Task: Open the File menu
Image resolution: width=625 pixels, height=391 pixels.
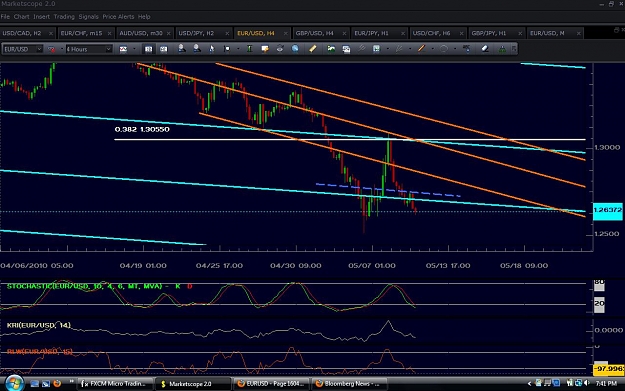Action: point(5,17)
